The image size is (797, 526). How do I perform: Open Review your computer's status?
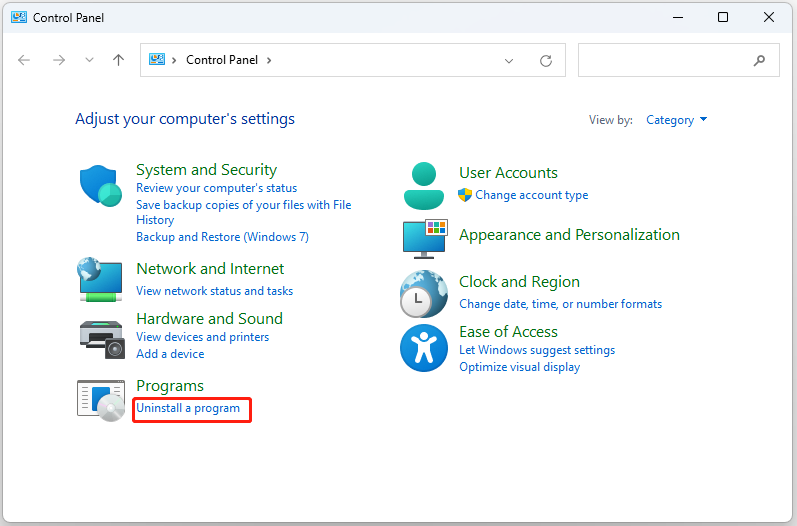coord(217,188)
